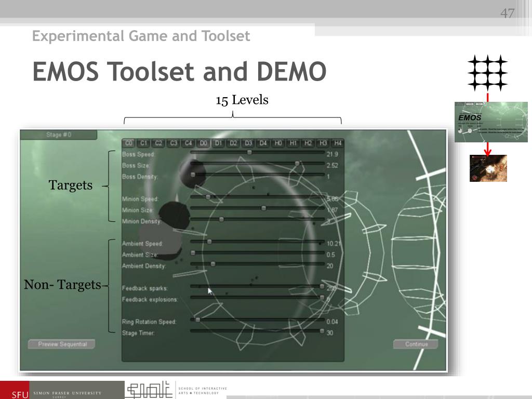Click the Stage Timer value 30
The width and height of the screenshot is (532, 399).
(330, 333)
